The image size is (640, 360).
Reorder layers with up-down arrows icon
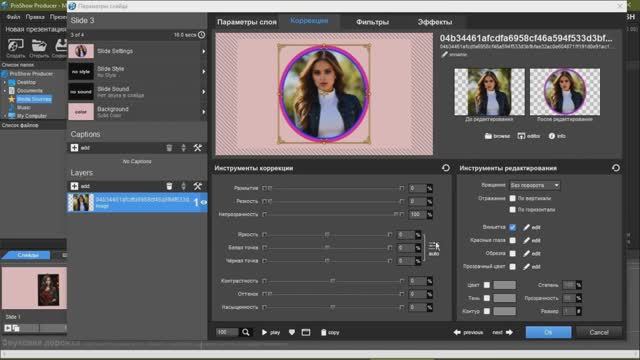tap(184, 186)
